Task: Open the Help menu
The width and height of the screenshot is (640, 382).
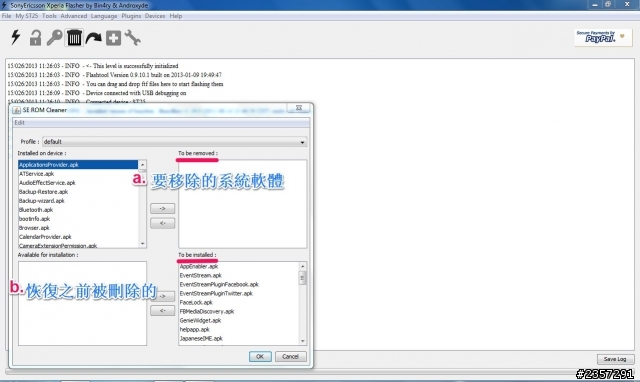Action: (176, 16)
